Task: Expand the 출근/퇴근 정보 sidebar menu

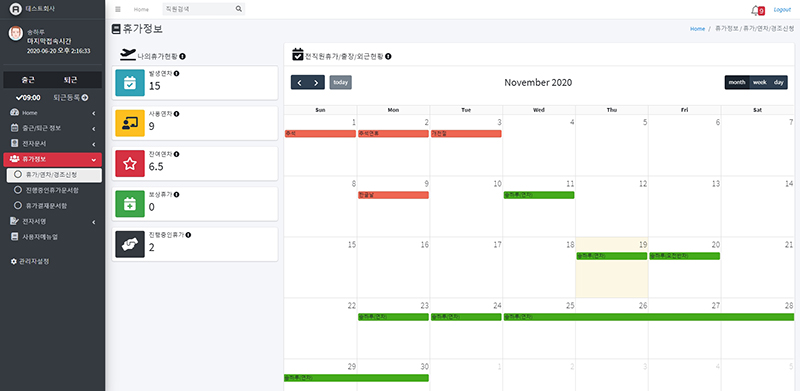Action: [53, 128]
